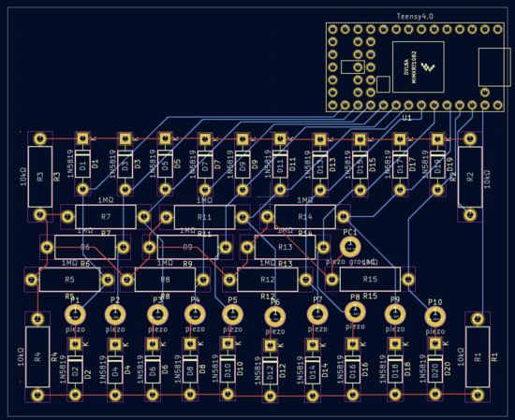Click the 10kΩ value beside R1
This screenshot has height=420, width=515.
point(461,357)
